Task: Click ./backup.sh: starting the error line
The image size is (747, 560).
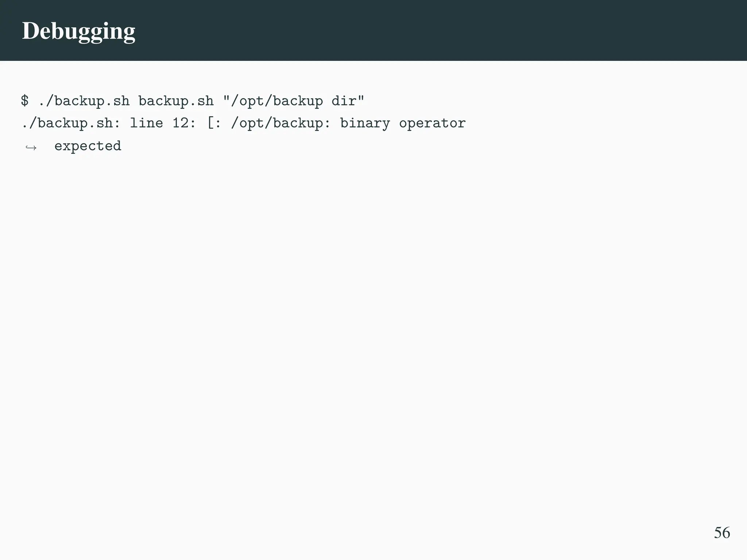Action: coord(71,123)
